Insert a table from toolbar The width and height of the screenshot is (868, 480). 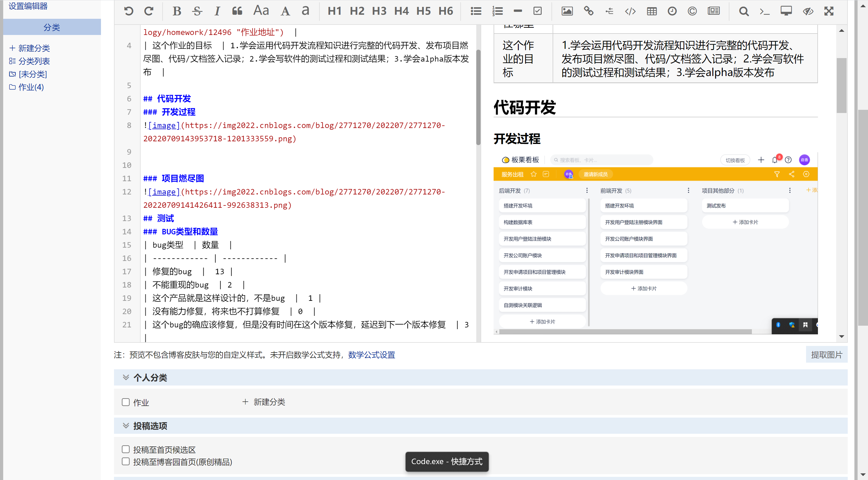(x=652, y=11)
